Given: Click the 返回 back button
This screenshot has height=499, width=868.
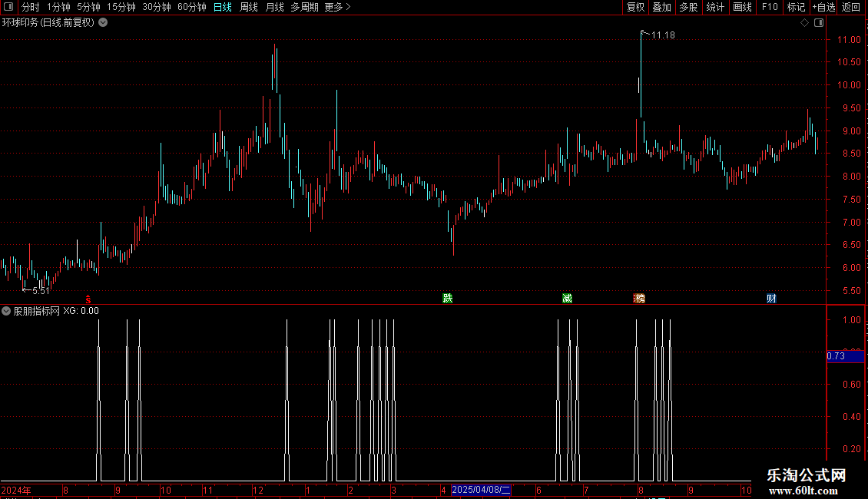Looking at the screenshot, I should [x=851, y=7].
